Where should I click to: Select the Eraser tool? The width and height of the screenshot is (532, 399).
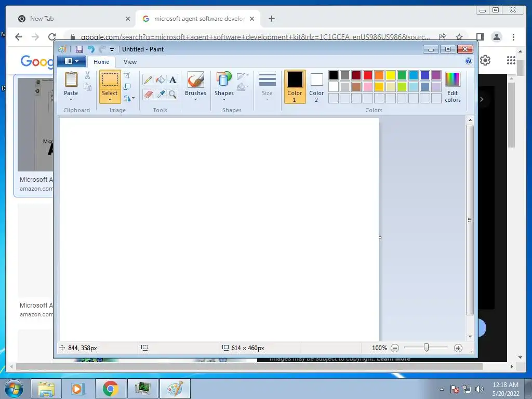tap(148, 95)
